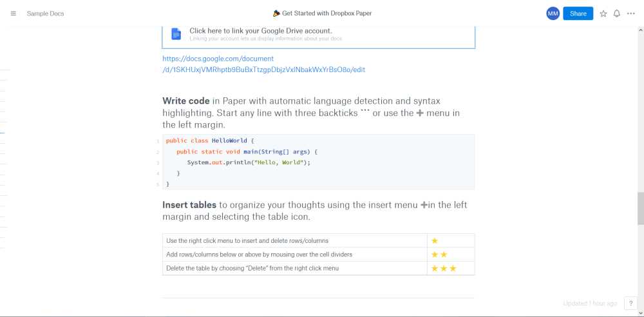Click the 'Delete the table' cell text
The image size is (644, 317).
[x=252, y=269]
